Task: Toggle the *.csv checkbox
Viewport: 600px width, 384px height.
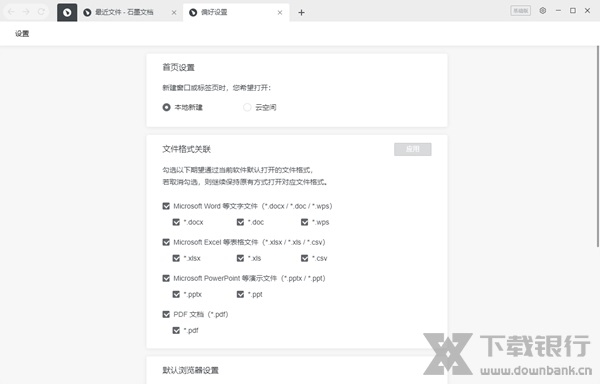Action: coord(305,259)
